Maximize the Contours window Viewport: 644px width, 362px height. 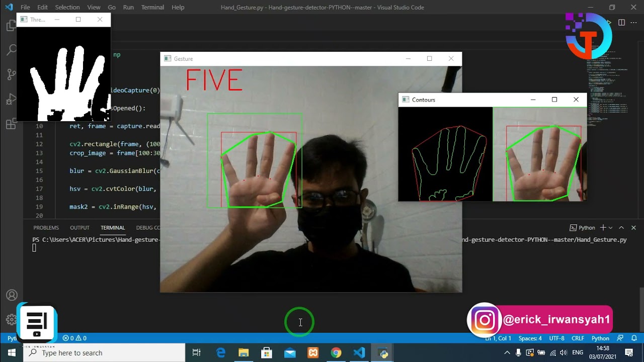click(x=554, y=100)
